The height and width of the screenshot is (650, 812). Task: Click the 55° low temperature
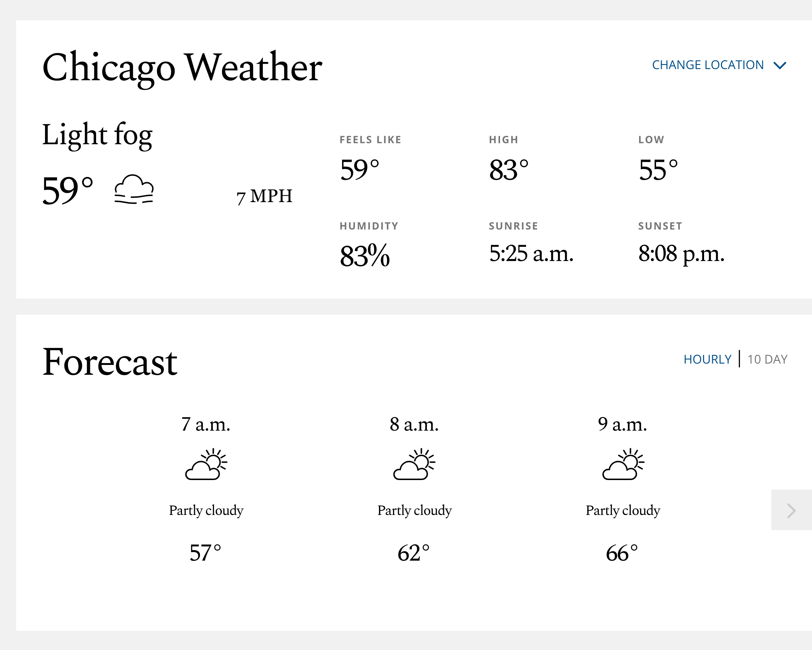(658, 170)
